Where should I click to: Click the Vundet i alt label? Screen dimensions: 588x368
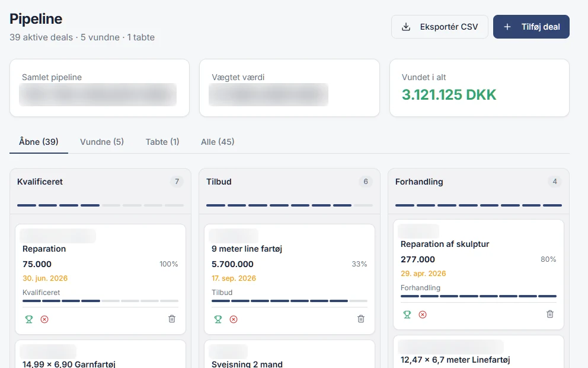[424, 77]
